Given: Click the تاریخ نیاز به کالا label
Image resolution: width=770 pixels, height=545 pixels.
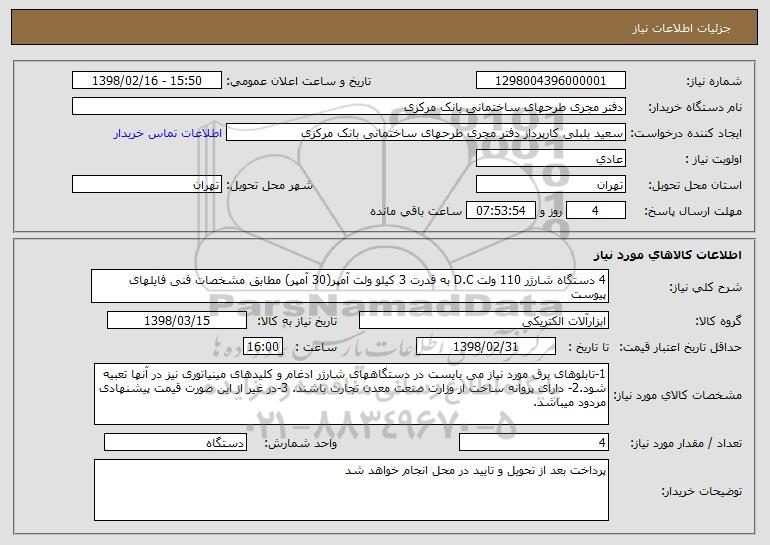Looking at the screenshot, I should [297, 321].
